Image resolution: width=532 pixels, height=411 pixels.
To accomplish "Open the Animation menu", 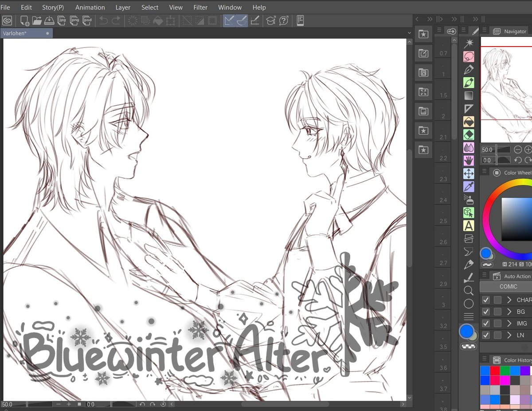I will click(90, 7).
